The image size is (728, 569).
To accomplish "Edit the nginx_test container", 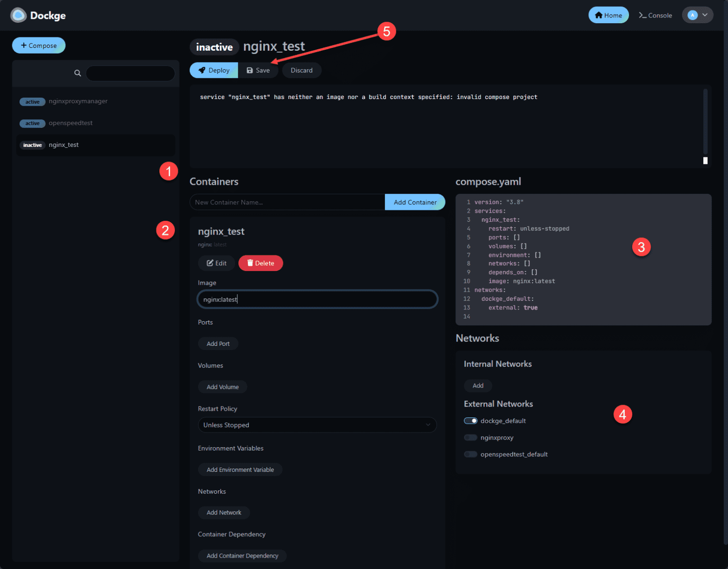I will [216, 263].
